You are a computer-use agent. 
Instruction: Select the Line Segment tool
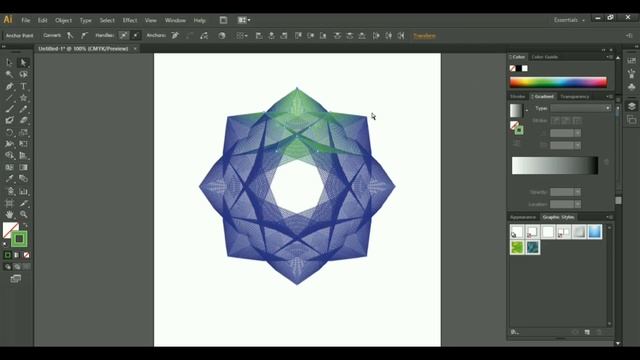(x=9, y=98)
